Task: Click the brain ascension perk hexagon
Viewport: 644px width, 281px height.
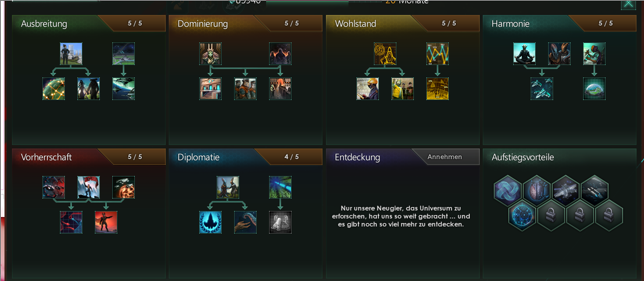Action: 537,190
